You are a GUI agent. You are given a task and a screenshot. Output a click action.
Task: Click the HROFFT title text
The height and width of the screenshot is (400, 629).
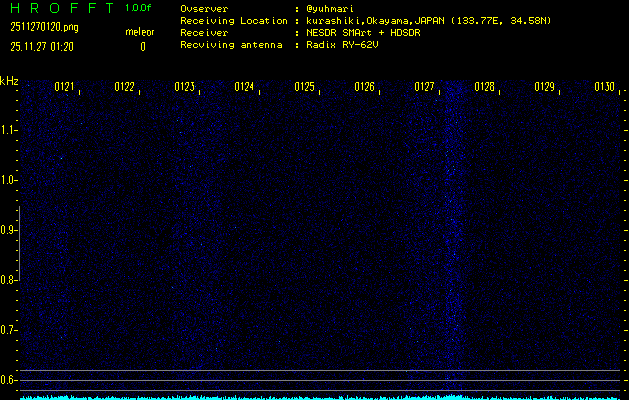click(60, 8)
